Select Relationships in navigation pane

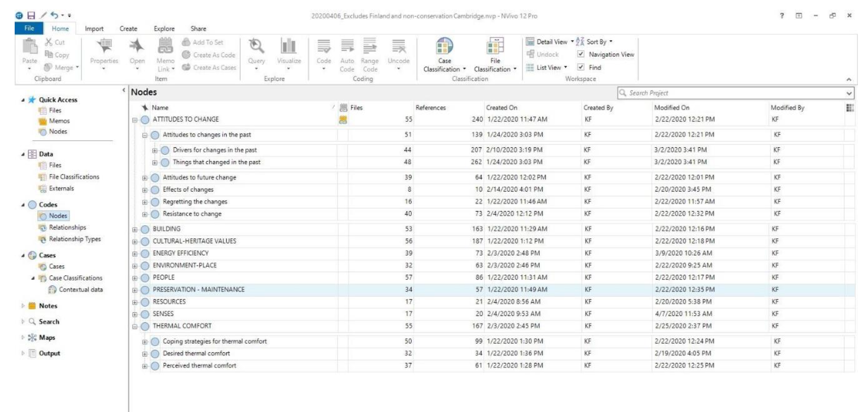click(67, 228)
